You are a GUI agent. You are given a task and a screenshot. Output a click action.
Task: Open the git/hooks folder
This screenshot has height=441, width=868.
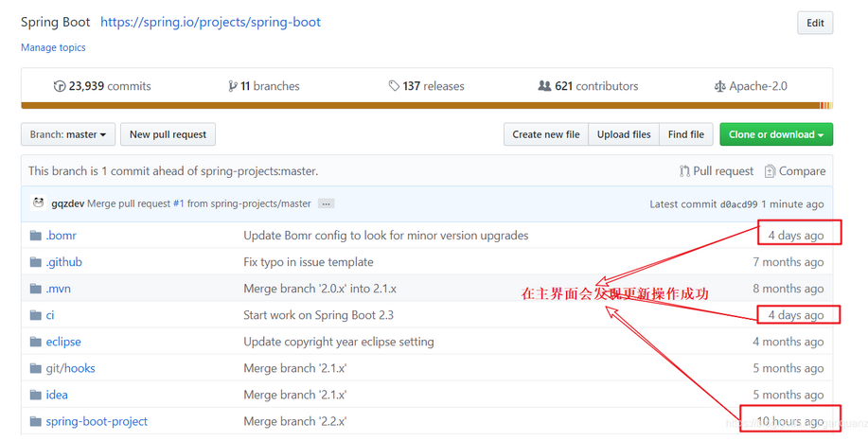[70, 368]
